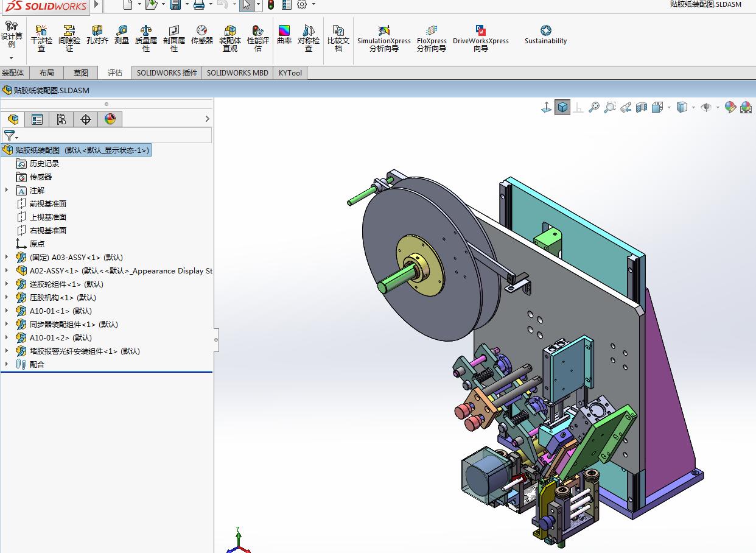This screenshot has width=756, height=553.
Task: Click the Previous View icon
Action: point(626,108)
